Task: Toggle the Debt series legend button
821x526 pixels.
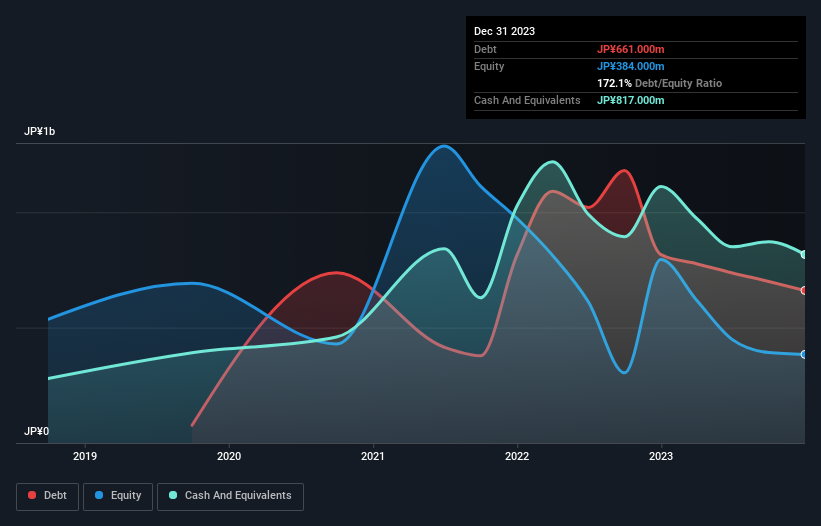Action: pyautogui.click(x=47, y=496)
